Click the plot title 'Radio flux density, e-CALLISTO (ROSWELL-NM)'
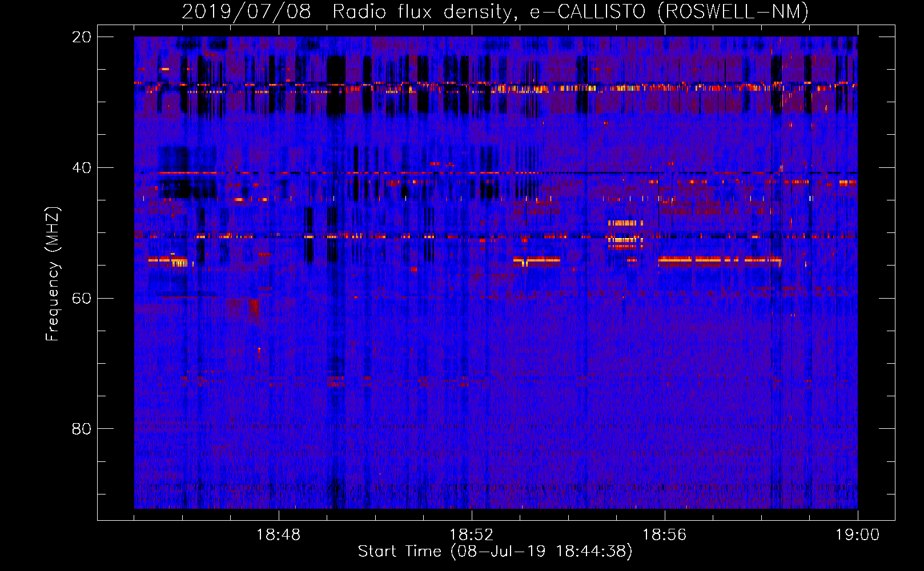This screenshot has height=571, width=924. [571, 11]
